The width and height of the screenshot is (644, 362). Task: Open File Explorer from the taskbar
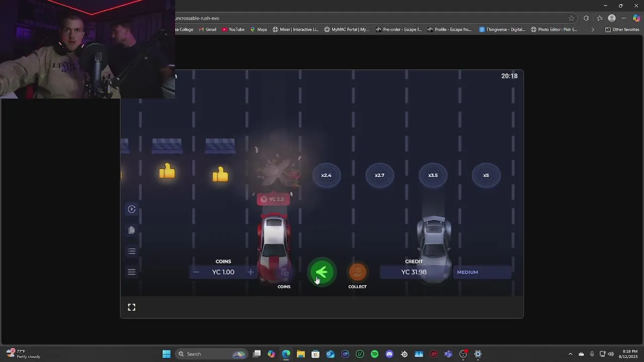301,354
